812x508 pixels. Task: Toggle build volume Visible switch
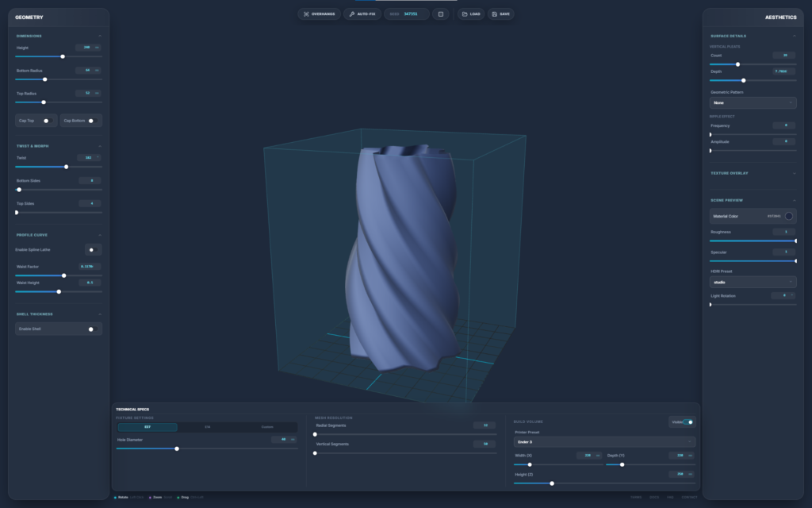point(688,422)
